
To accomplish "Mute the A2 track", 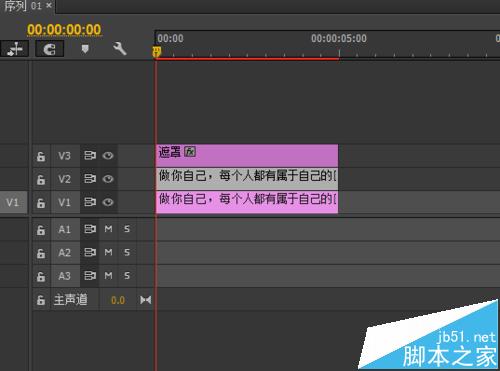I will click(x=108, y=252).
